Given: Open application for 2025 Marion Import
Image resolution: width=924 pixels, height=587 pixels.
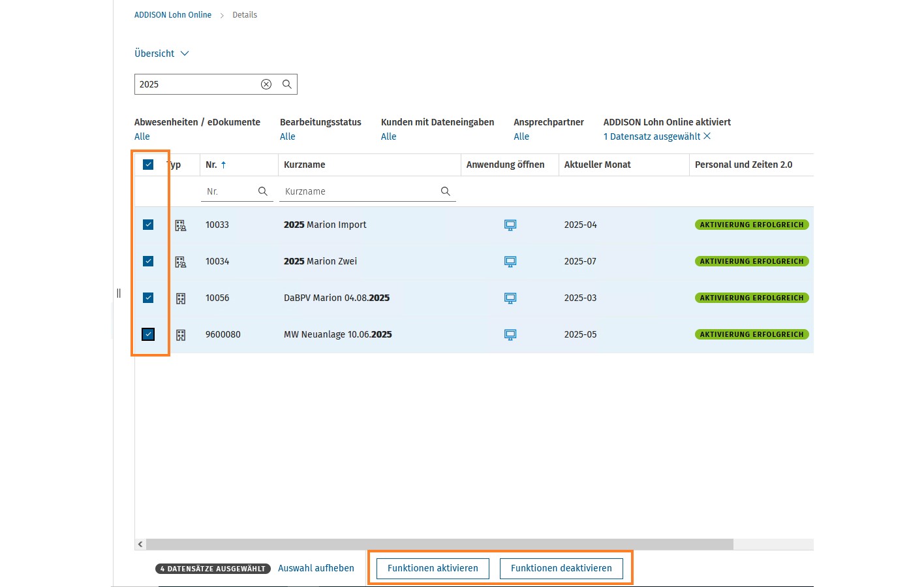Looking at the screenshot, I should (x=510, y=225).
